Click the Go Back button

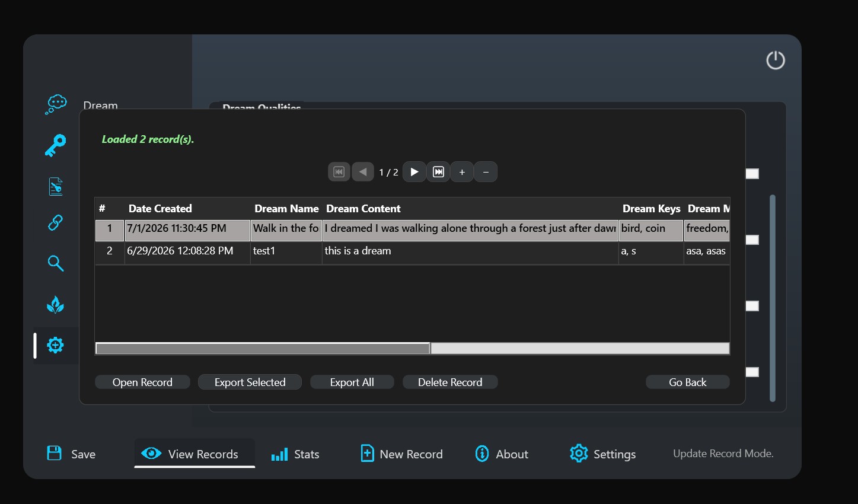[688, 382]
